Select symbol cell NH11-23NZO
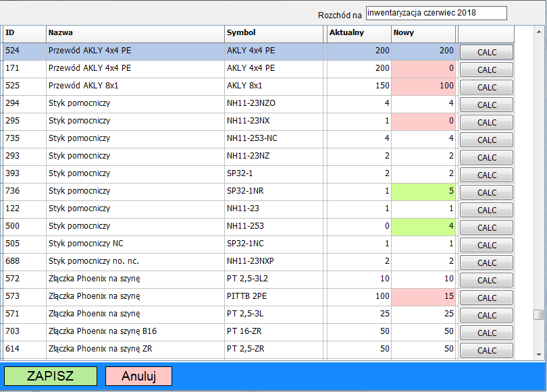This screenshot has width=547, height=392. tap(274, 105)
